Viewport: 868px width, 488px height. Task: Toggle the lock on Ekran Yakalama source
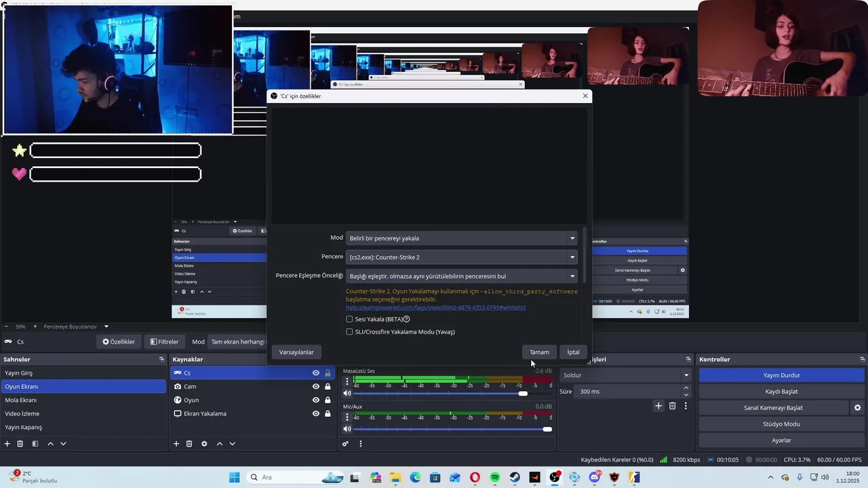[328, 413]
